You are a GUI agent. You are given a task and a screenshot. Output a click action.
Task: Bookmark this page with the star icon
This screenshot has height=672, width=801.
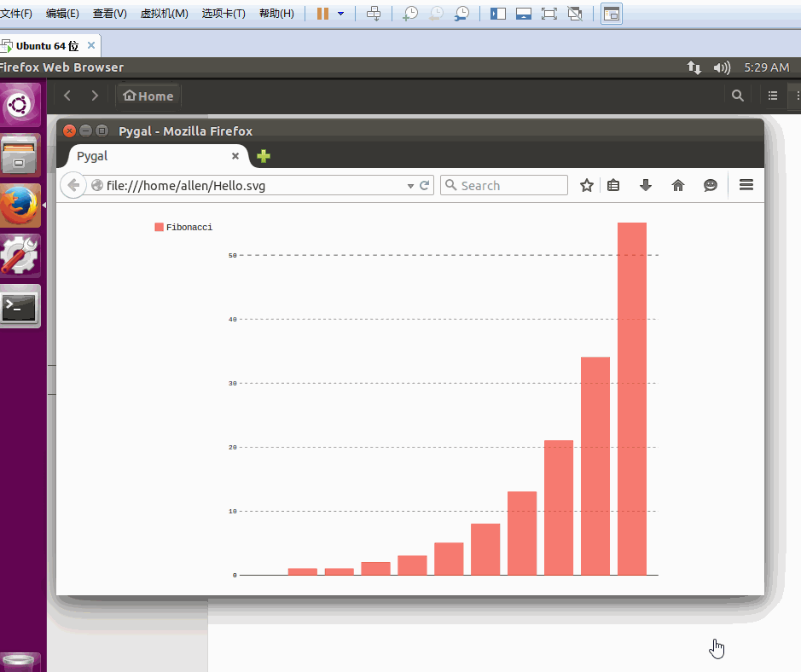click(x=586, y=185)
